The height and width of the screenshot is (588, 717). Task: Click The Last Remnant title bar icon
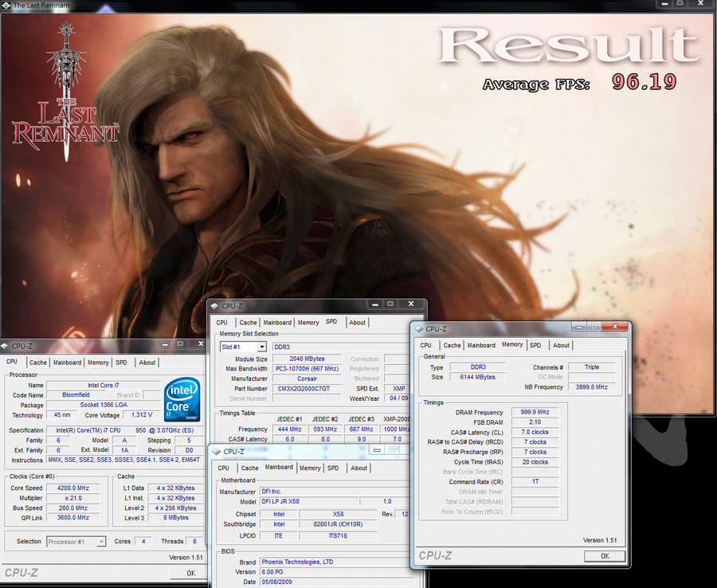pyautogui.click(x=6, y=5)
